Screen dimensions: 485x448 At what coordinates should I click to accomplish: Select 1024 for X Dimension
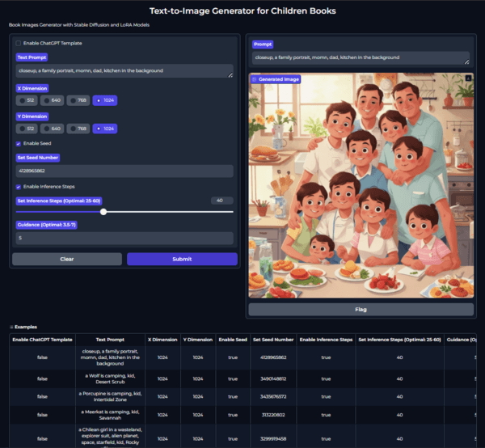[x=105, y=100]
